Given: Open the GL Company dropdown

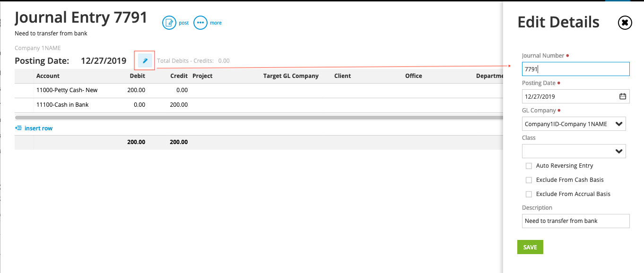Looking at the screenshot, I should pos(574,124).
